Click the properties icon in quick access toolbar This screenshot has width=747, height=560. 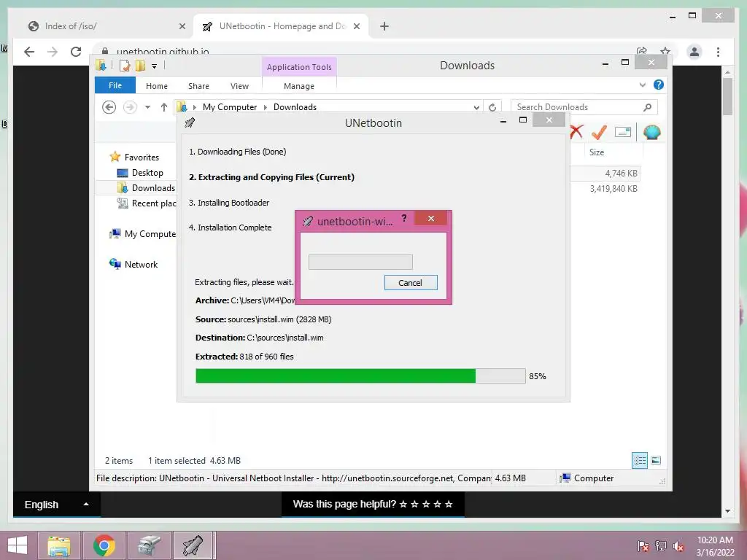click(x=124, y=66)
